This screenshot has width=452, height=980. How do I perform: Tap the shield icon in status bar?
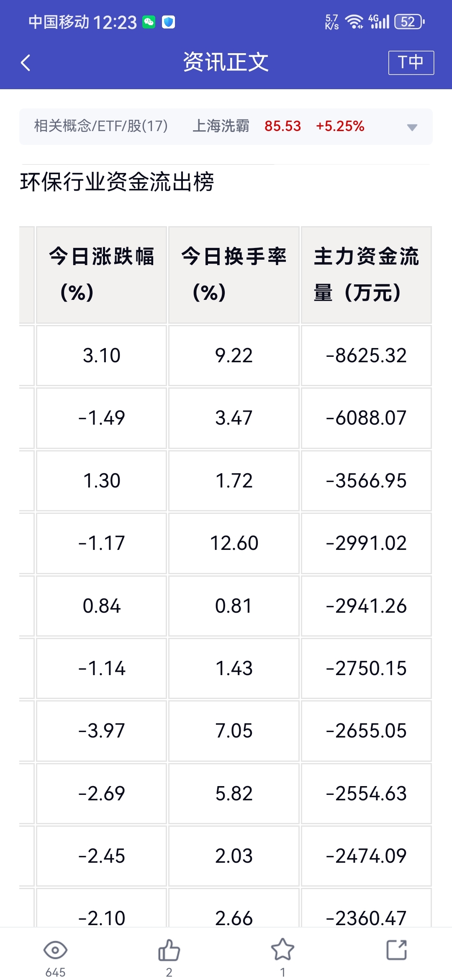pyautogui.click(x=168, y=22)
